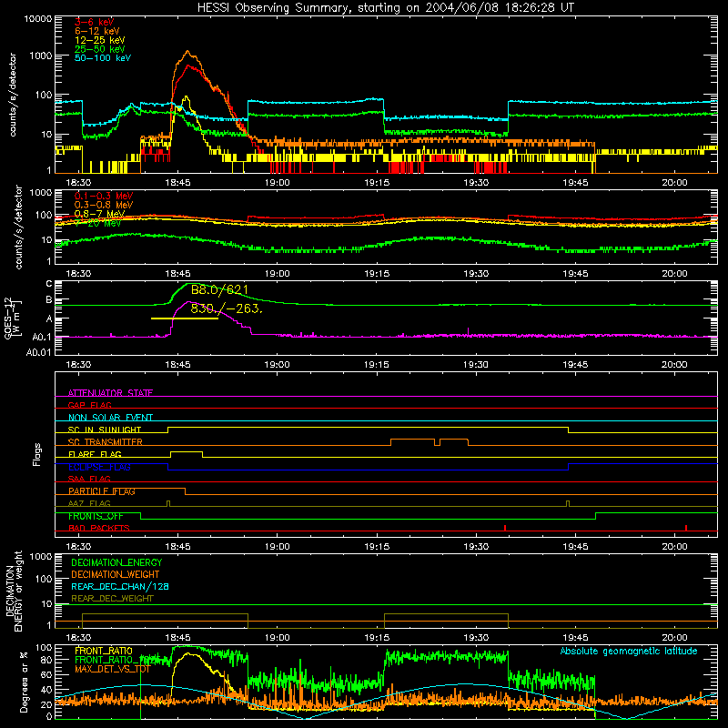The height and width of the screenshot is (728, 728).
Task: Click the 6-12 keV legend label
Action: point(97,31)
